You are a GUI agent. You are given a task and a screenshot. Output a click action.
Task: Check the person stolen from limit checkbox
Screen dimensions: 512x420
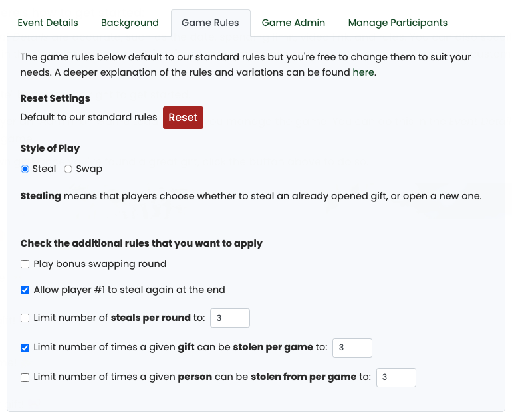(x=25, y=377)
